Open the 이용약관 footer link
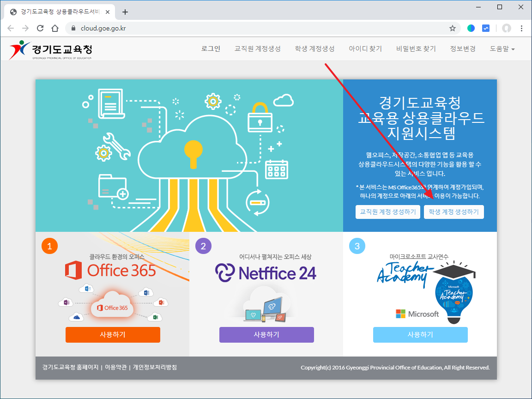 (x=116, y=367)
